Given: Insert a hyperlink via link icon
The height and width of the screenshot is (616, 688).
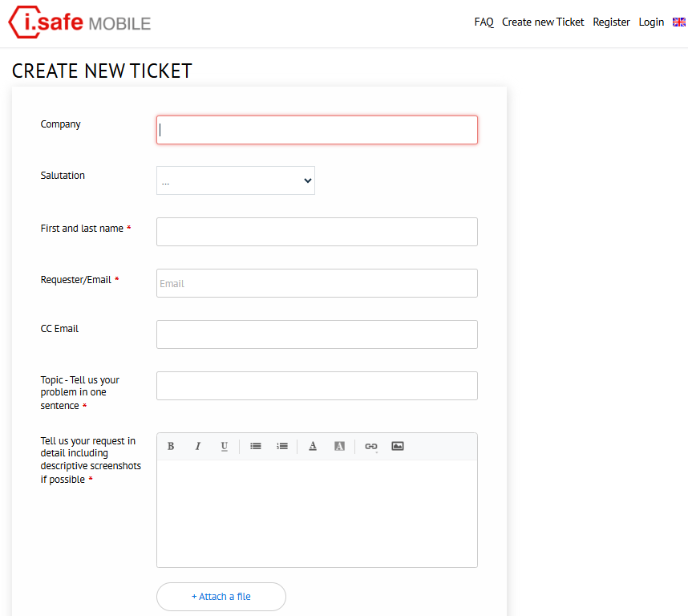Looking at the screenshot, I should tap(371, 446).
